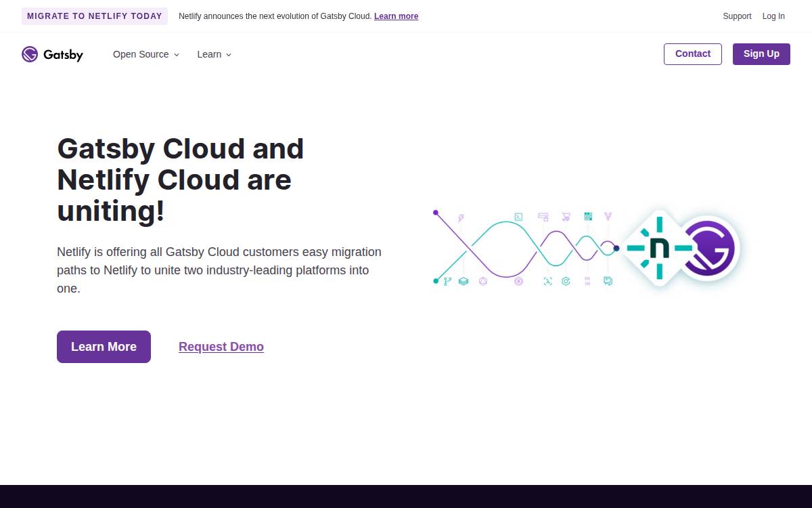This screenshot has width=812, height=508.
Task: Click the heading "Gatsby Cloud and Netlify Cloud are uniting!"
Action: (181, 179)
